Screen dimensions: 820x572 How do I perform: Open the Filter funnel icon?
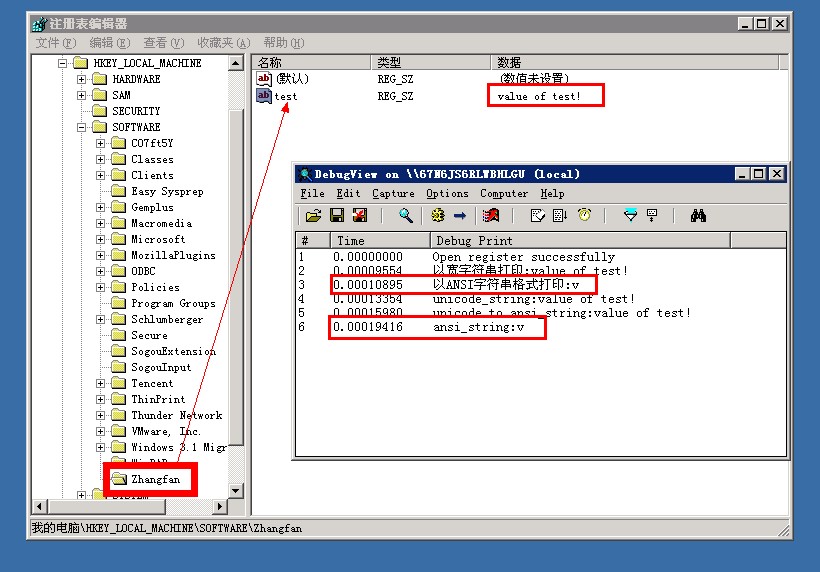631,215
